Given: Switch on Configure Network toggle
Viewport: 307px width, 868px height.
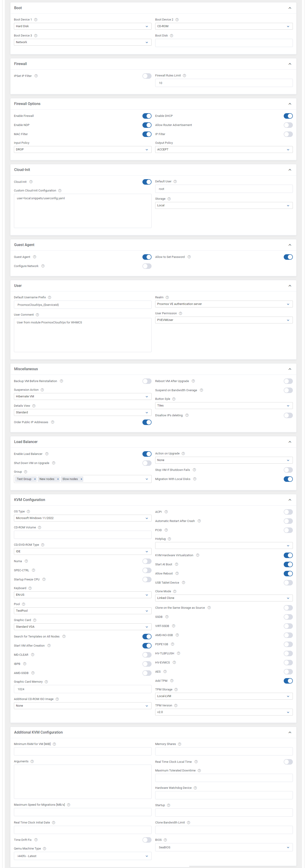Looking at the screenshot, I should [x=147, y=266].
